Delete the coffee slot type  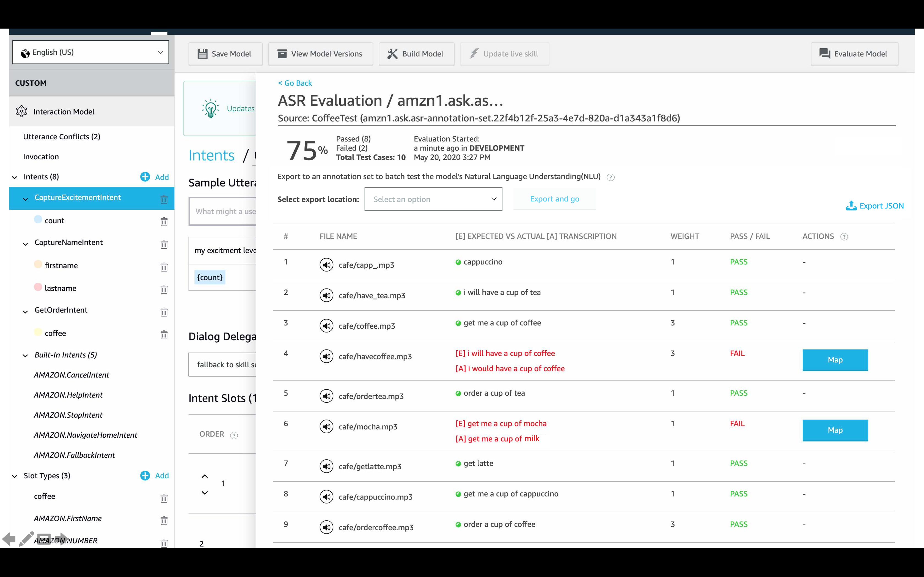pyautogui.click(x=164, y=498)
